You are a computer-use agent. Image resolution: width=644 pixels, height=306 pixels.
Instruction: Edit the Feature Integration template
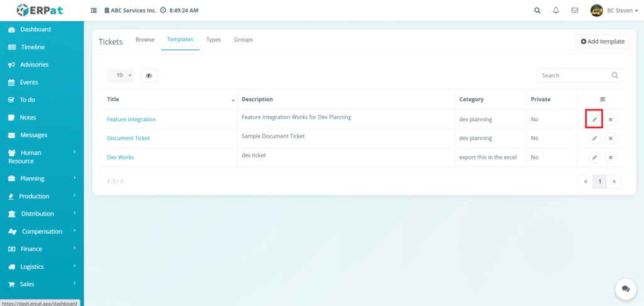coord(594,119)
